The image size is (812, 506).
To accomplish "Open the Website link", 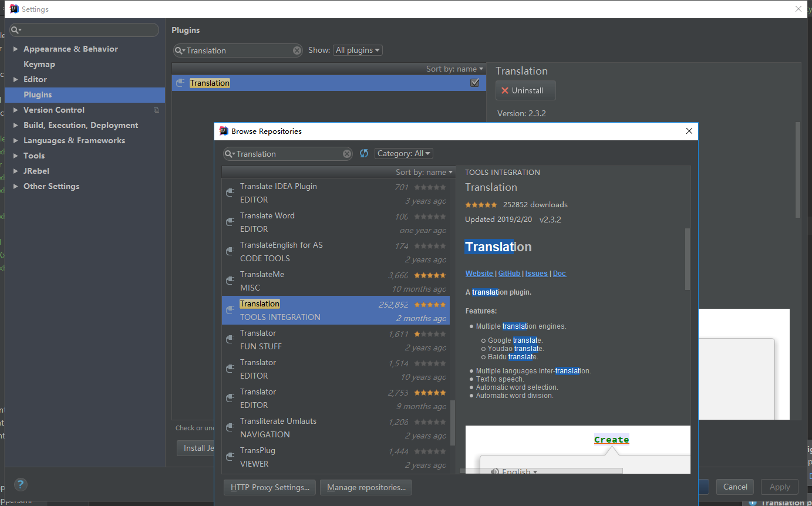I will pos(479,274).
